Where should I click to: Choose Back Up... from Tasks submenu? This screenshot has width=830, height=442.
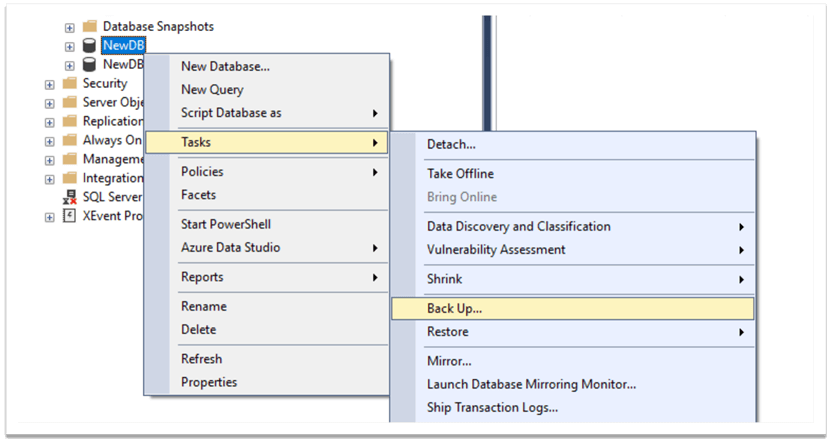point(455,308)
